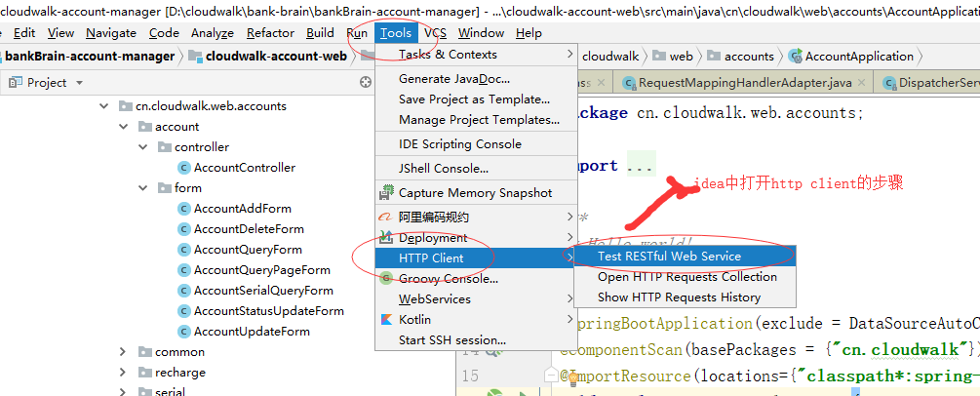Image resolution: width=980 pixels, height=396 pixels.
Task: Open the HTTP Client submenu
Action: point(431,258)
